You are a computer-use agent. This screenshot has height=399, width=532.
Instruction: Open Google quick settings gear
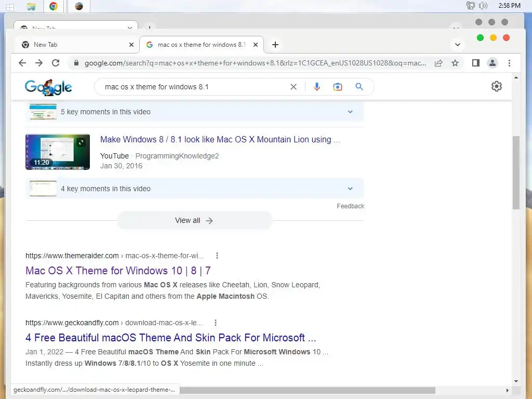coord(496,86)
